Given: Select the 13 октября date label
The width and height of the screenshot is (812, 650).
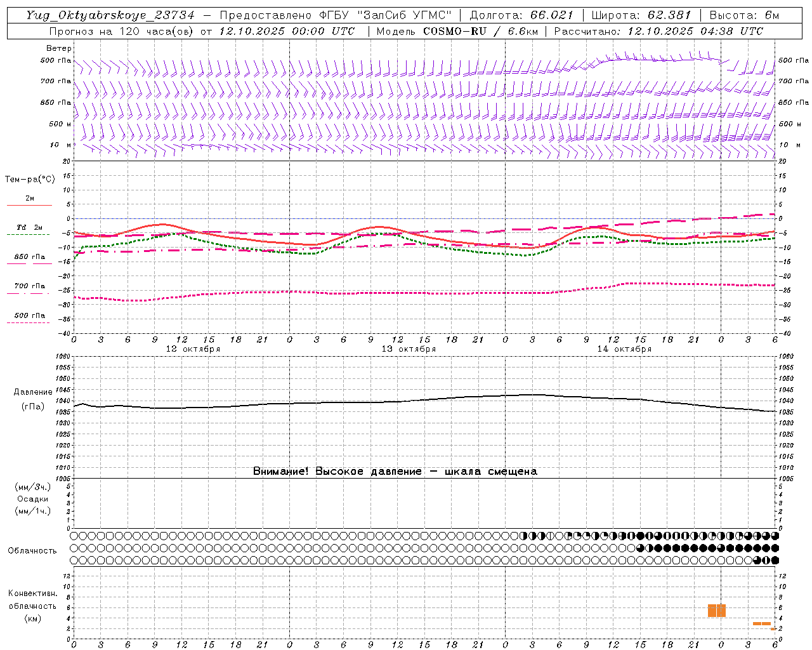Looking at the screenshot, I should (x=409, y=349).
